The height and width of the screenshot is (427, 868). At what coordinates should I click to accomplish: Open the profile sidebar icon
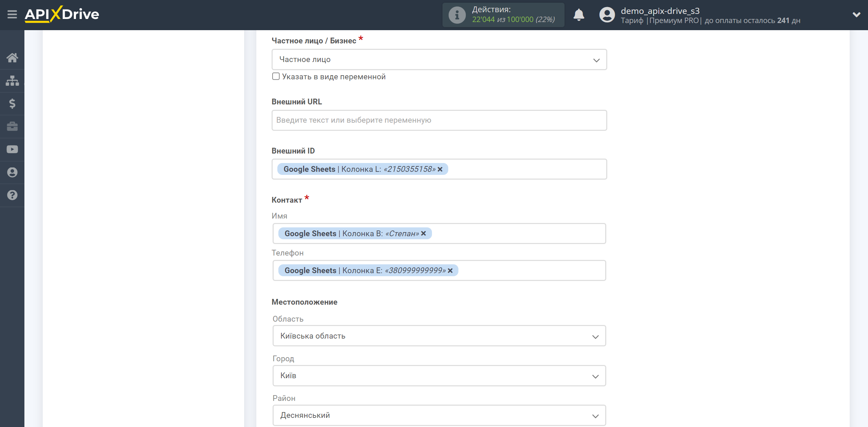(x=12, y=172)
